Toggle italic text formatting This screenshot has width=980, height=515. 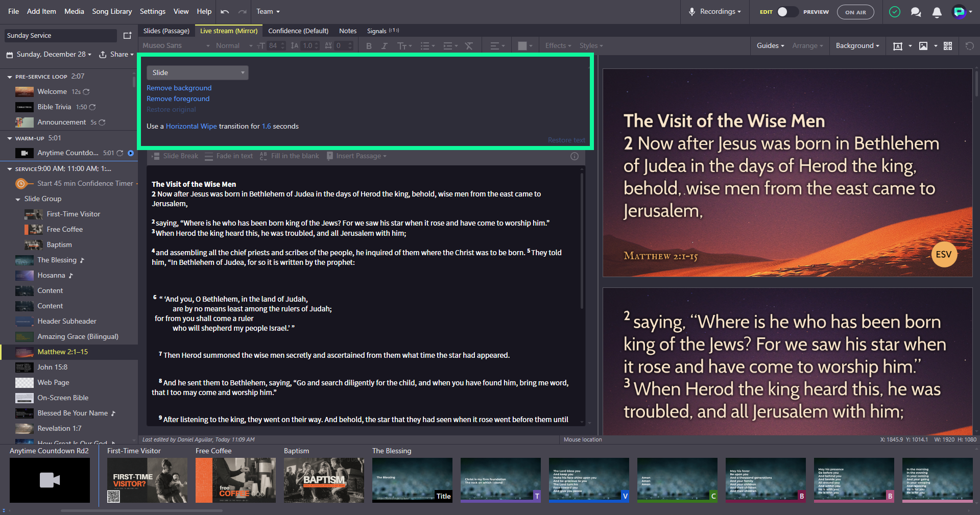[385, 46]
